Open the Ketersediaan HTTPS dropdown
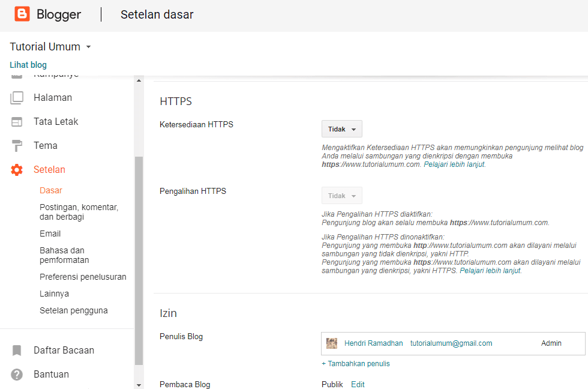 [341, 128]
